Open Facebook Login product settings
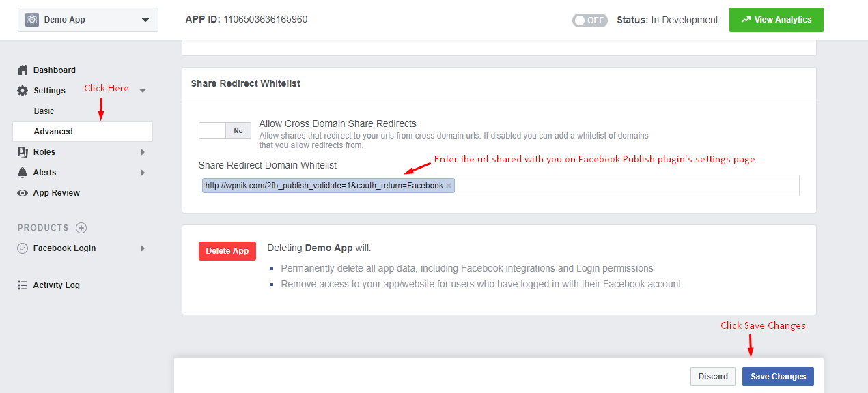 coord(65,248)
